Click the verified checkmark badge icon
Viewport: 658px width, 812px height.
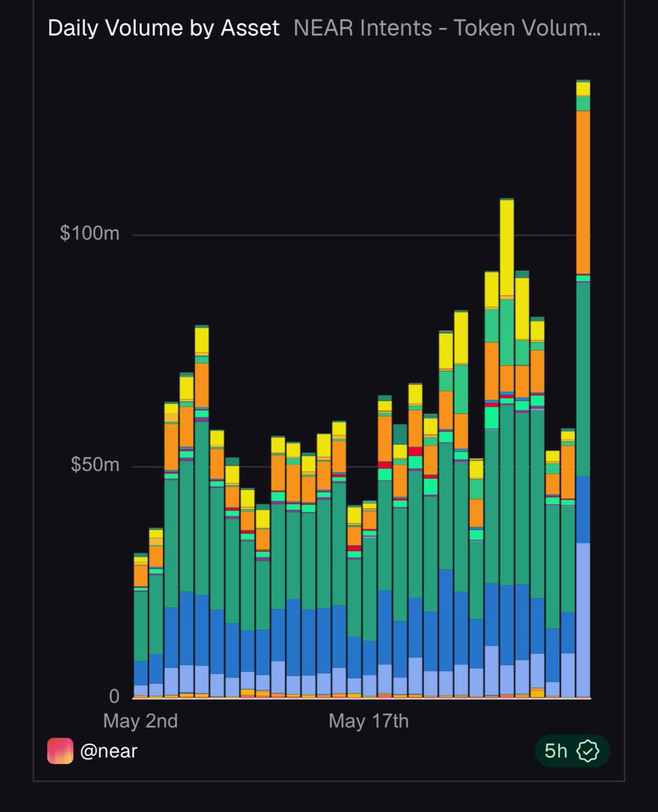(589, 751)
